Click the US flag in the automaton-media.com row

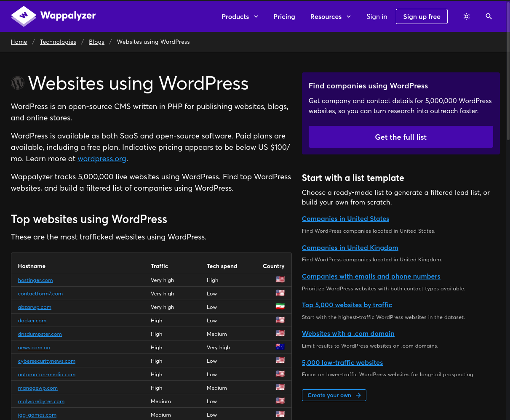point(280,374)
